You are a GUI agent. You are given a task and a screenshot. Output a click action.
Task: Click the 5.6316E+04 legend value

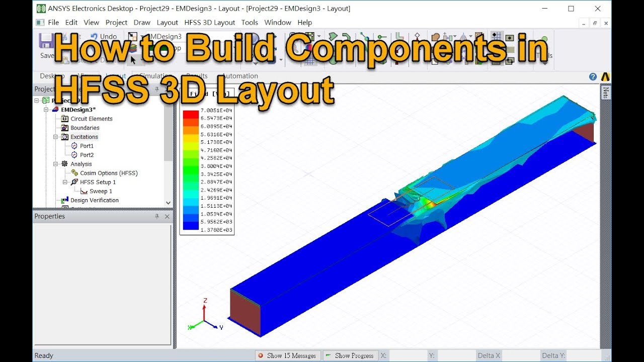coord(216,134)
